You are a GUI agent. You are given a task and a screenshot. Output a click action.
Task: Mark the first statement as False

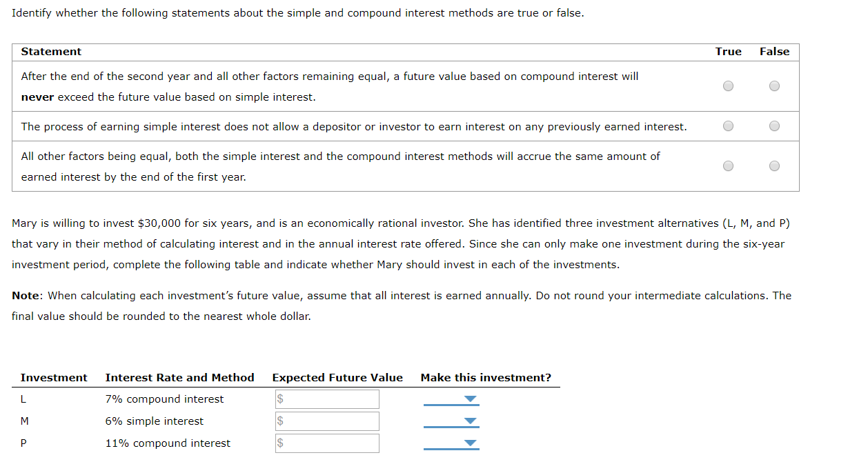[x=773, y=85]
